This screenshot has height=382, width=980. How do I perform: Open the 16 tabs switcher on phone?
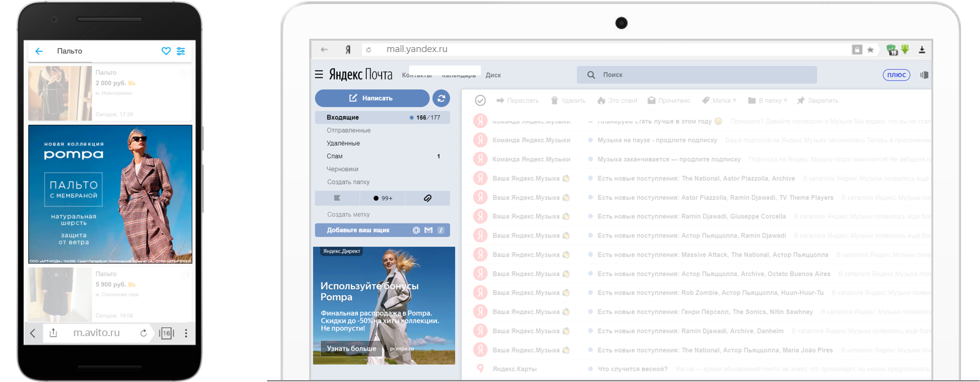(166, 333)
